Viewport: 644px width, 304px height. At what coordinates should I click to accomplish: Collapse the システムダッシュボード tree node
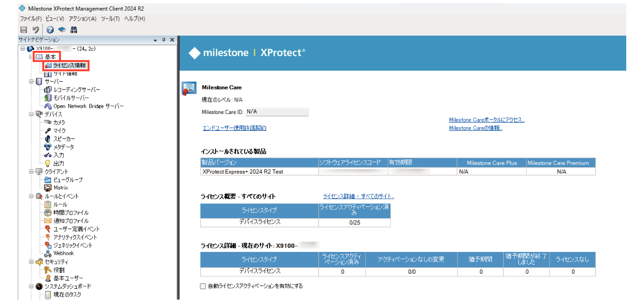[x=31, y=286]
